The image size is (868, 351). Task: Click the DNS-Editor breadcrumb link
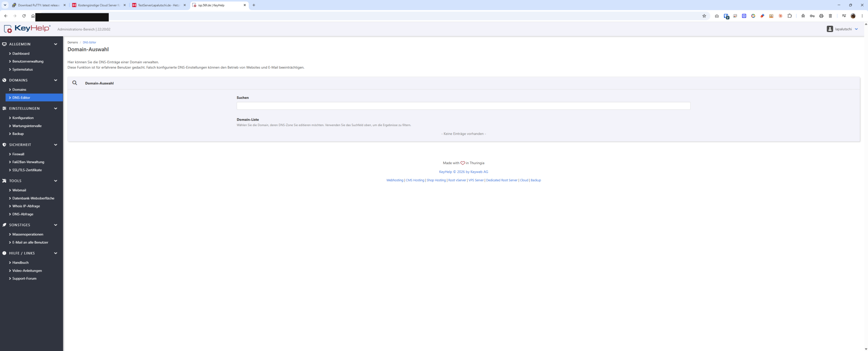click(x=90, y=42)
